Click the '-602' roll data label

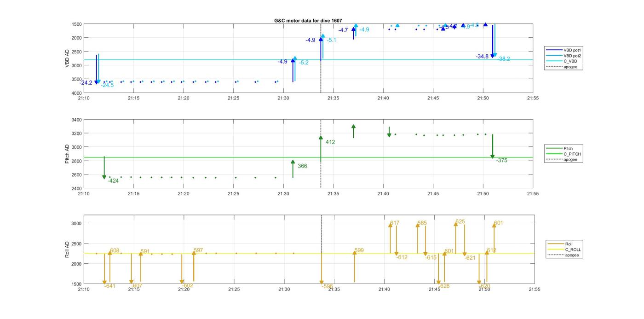pos(188,286)
